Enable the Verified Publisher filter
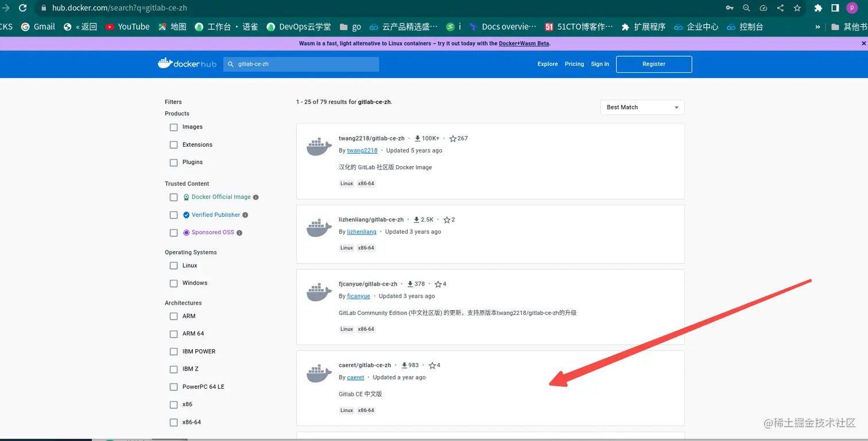The image size is (868, 441). (173, 215)
